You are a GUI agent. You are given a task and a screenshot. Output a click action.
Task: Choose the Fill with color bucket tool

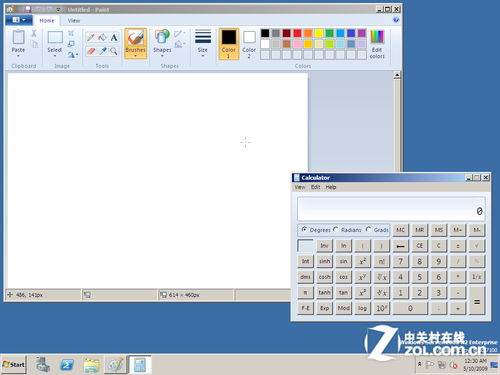[x=102, y=37]
